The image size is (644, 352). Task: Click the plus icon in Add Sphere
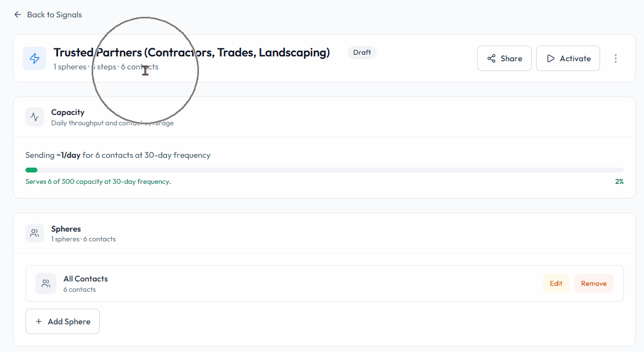click(x=38, y=322)
